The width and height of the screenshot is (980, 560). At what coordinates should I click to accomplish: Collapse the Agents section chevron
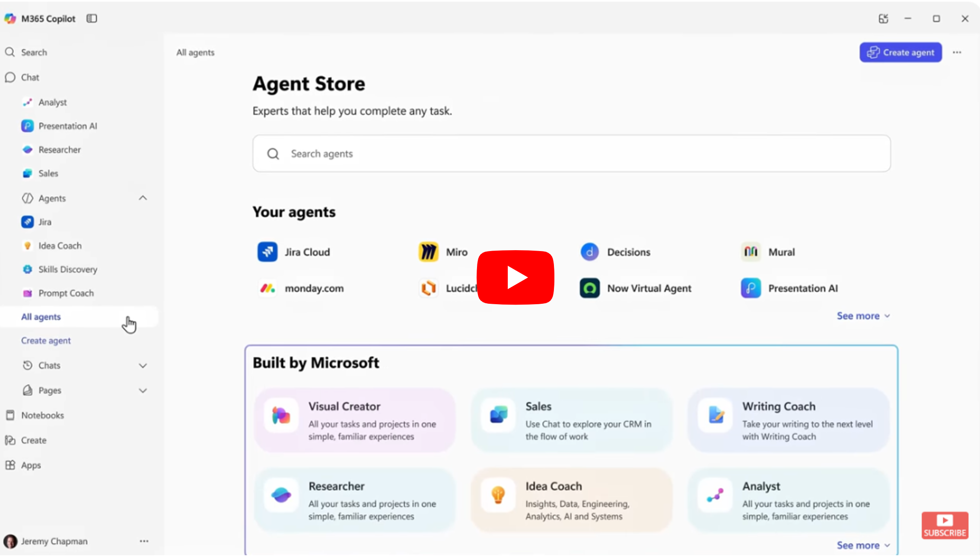143,198
